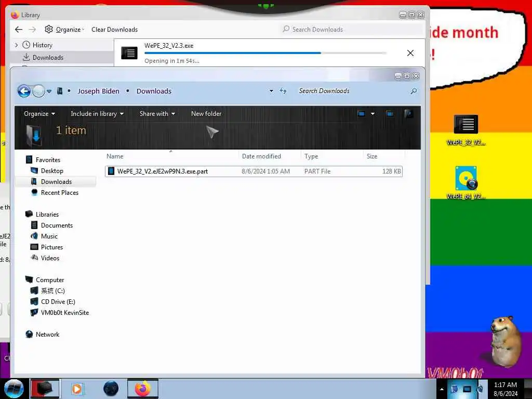This screenshot has height=399, width=532.
Task: Click the Firefox taskbar button
Action: pos(143,389)
